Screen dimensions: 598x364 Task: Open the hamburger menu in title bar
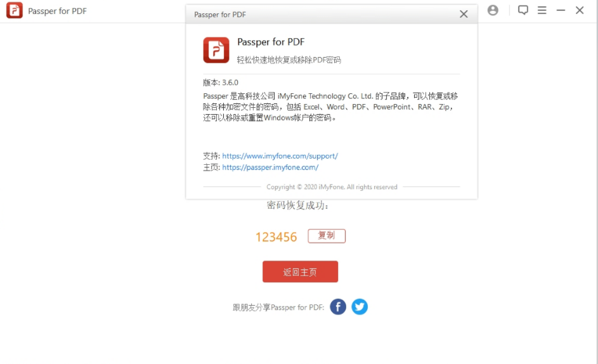point(542,10)
